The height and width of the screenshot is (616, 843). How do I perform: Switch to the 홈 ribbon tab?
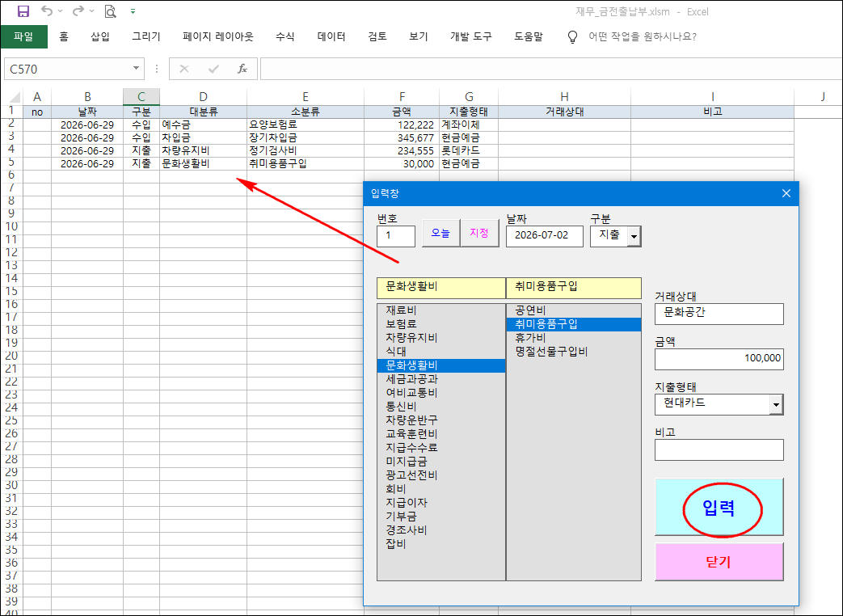63,36
